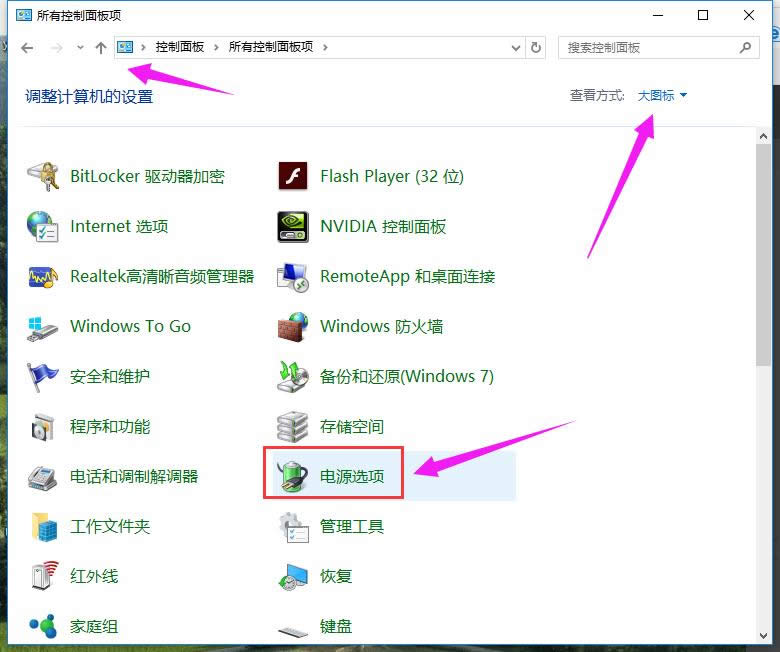Open the recent locations arrow dropdown

[80, 47]
